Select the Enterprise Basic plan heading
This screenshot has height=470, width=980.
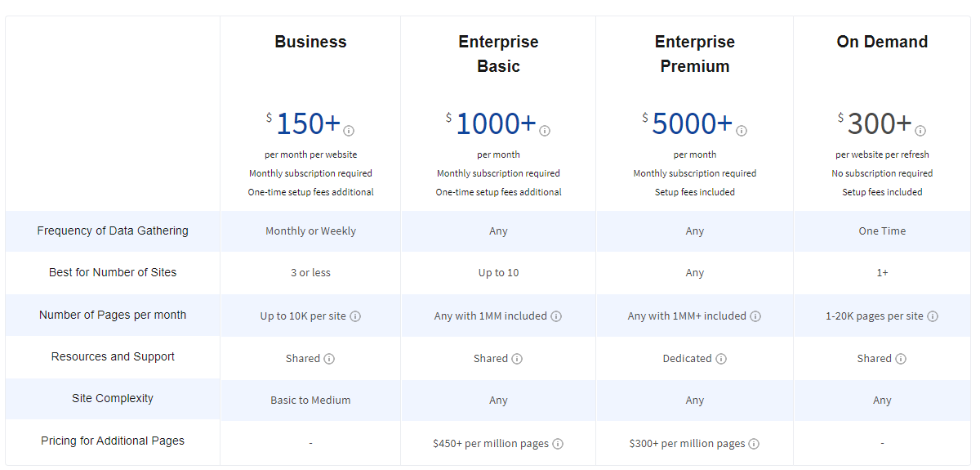pos(498,54)
